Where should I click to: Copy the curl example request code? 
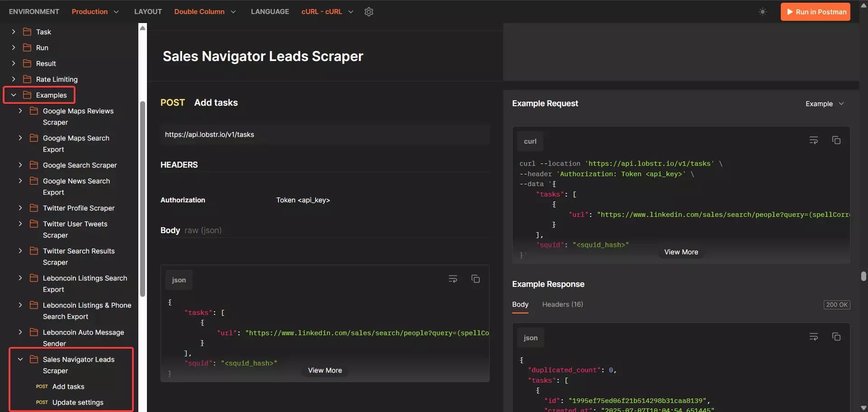836,140
